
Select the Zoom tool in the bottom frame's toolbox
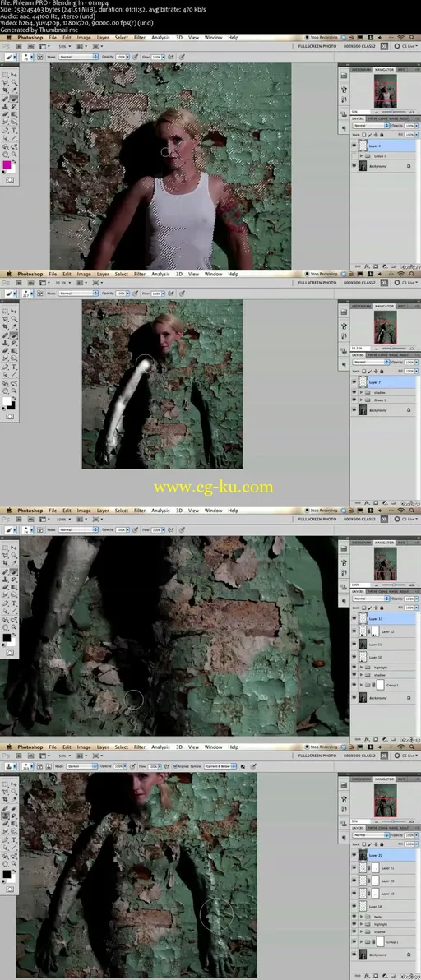(14, 864)
